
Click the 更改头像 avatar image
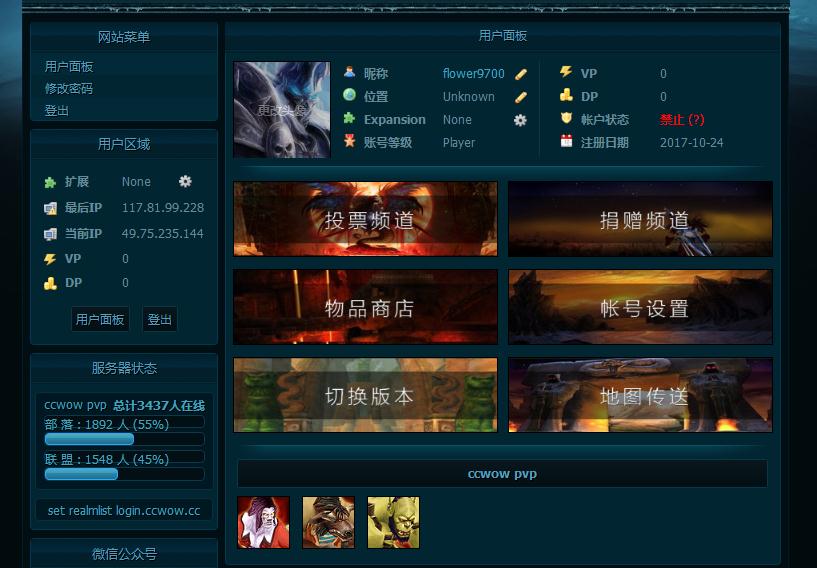[x=282, y=110]
